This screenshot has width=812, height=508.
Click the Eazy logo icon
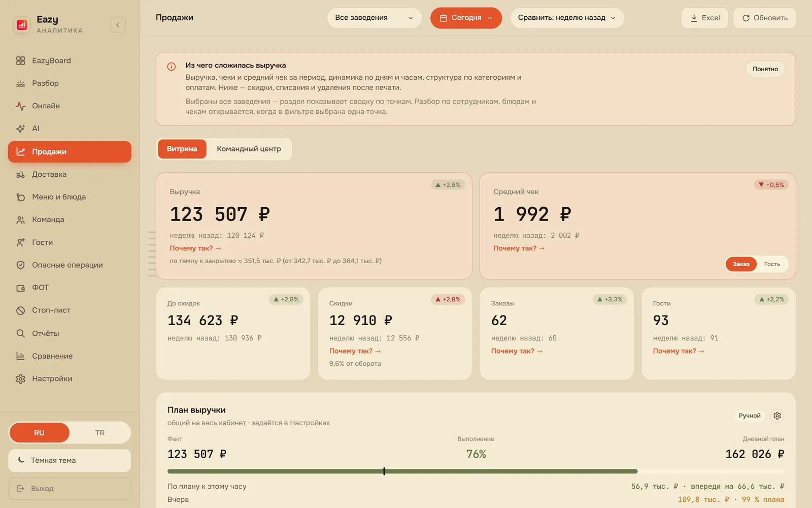22,24
